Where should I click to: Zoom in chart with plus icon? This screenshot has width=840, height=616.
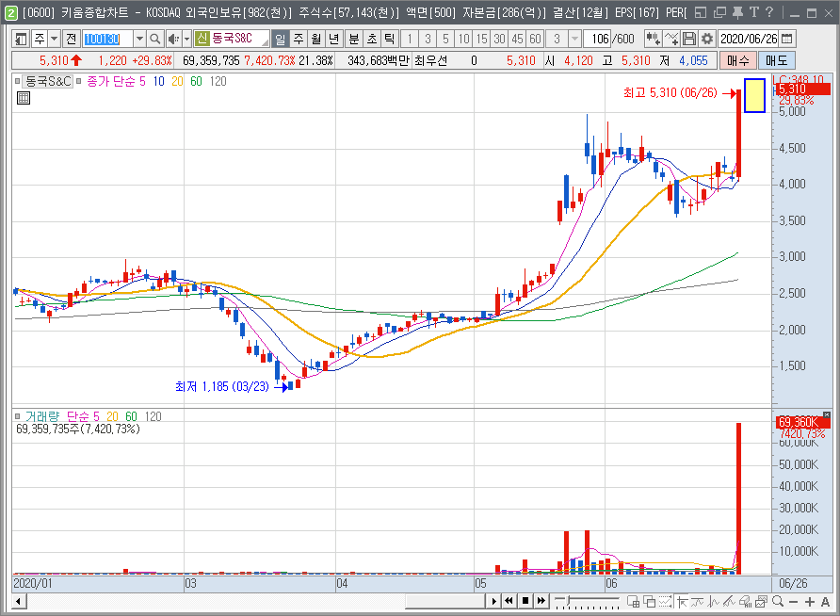pyautogui.click(x=810, y=602)
